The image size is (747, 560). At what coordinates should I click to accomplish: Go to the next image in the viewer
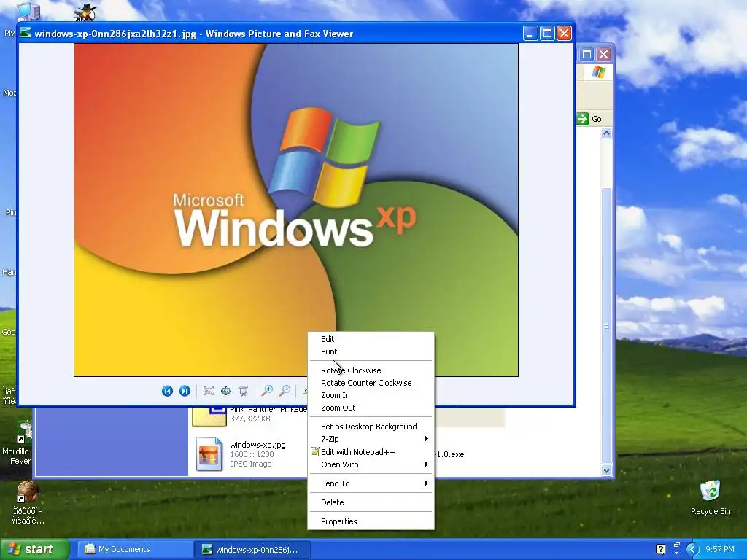[x=185, y=391]
